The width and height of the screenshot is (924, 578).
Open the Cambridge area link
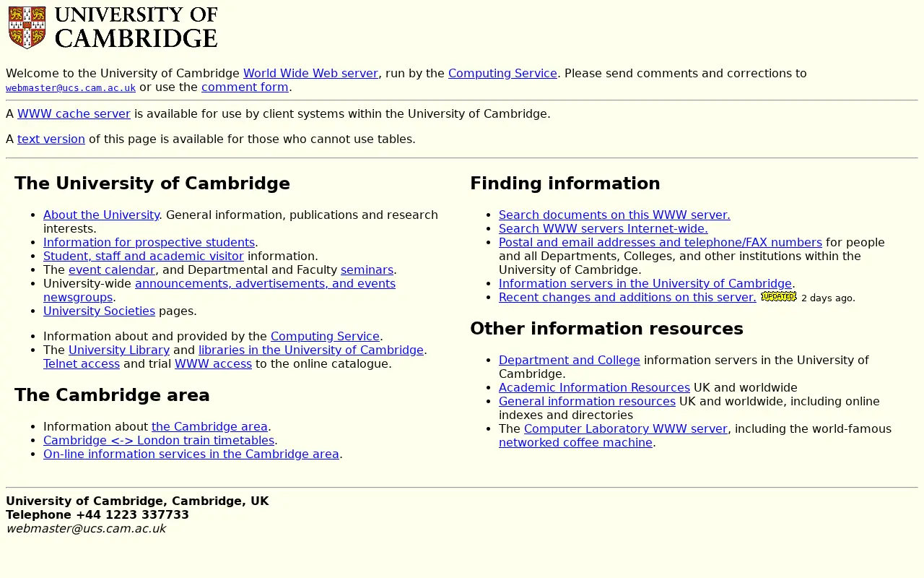(209, 427)
